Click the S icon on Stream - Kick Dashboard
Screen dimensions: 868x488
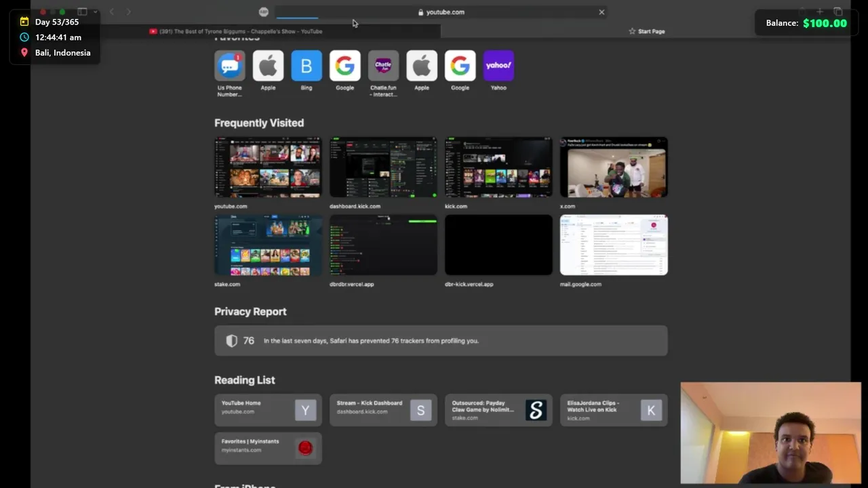tap(420, 410)
